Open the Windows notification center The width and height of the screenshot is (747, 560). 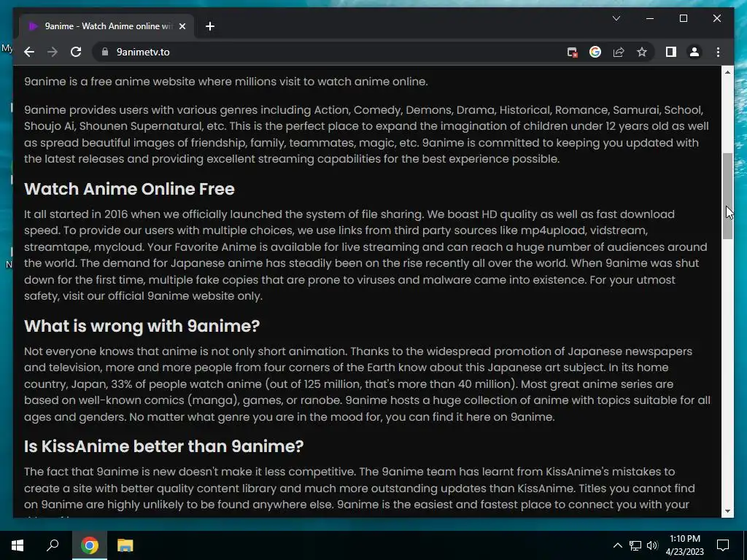point(723,545)
